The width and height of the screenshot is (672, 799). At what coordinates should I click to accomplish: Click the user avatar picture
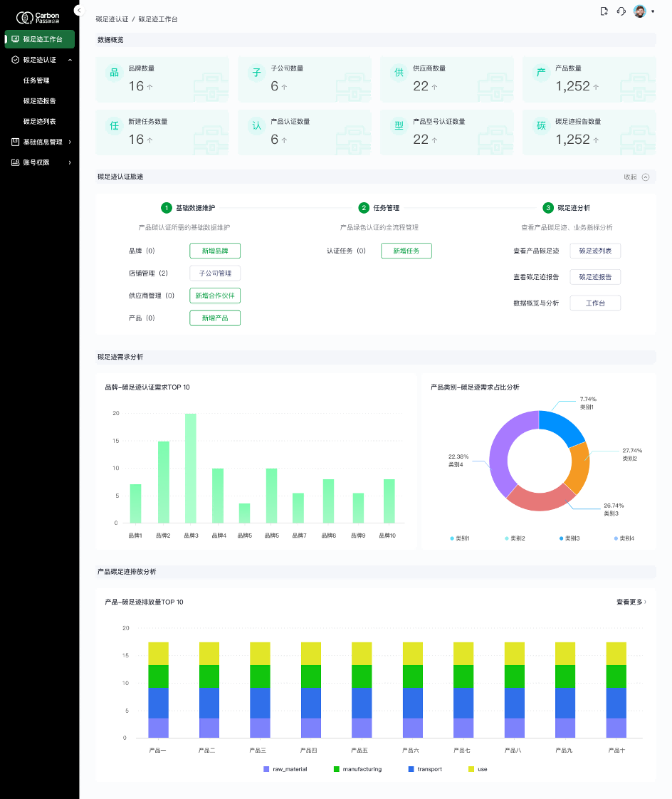pyautogui.click(x=639, y=11)
